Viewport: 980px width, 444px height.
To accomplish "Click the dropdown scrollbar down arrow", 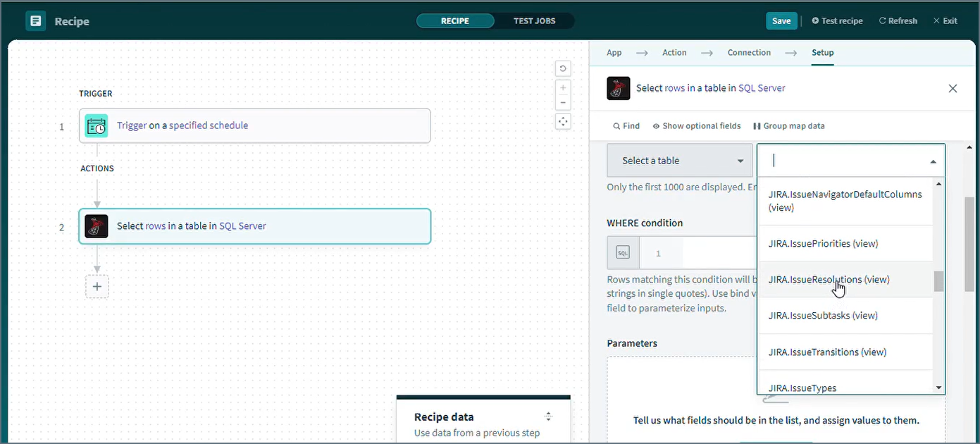I will click(938, 388).
